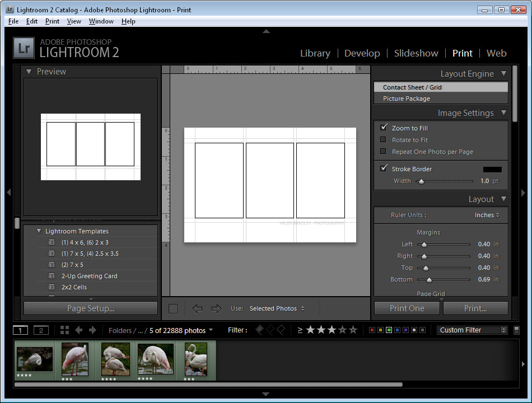The width and height of the screenshot is (532, 403).
Task: Switch to the Library module
Action: point(315,53)
